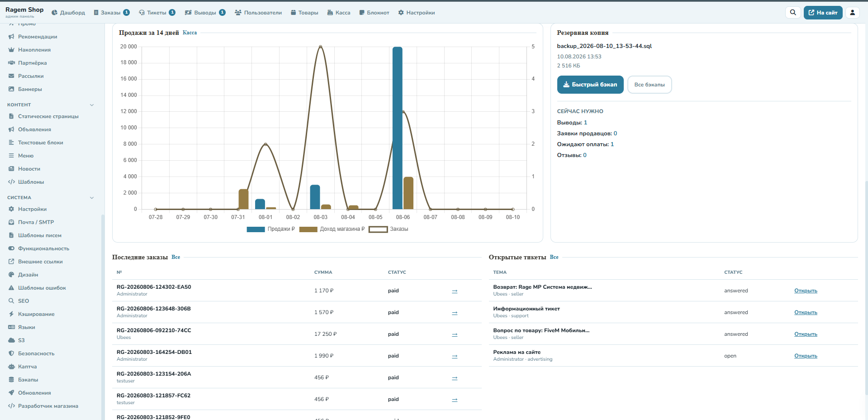
Task: Click the S3 cloud icon
Action: pos(11,340)
